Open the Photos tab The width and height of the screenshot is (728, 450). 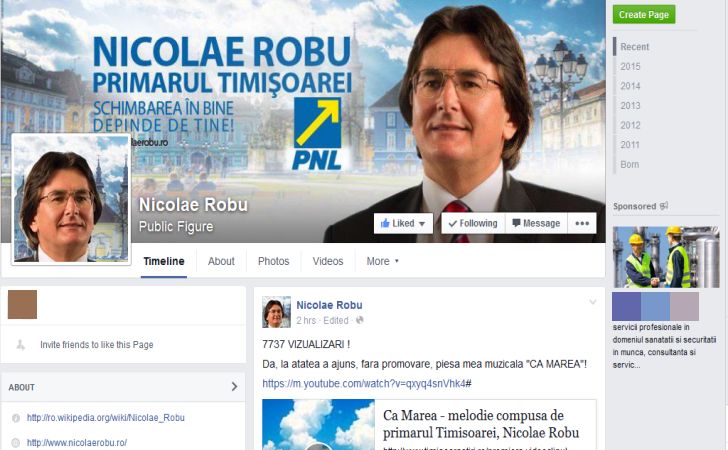click(x=273, y=261)
